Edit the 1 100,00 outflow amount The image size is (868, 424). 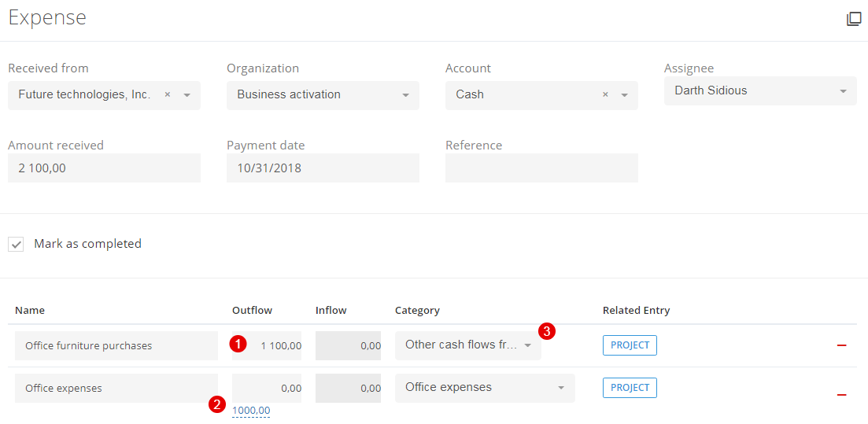click(x=267, y=346)
